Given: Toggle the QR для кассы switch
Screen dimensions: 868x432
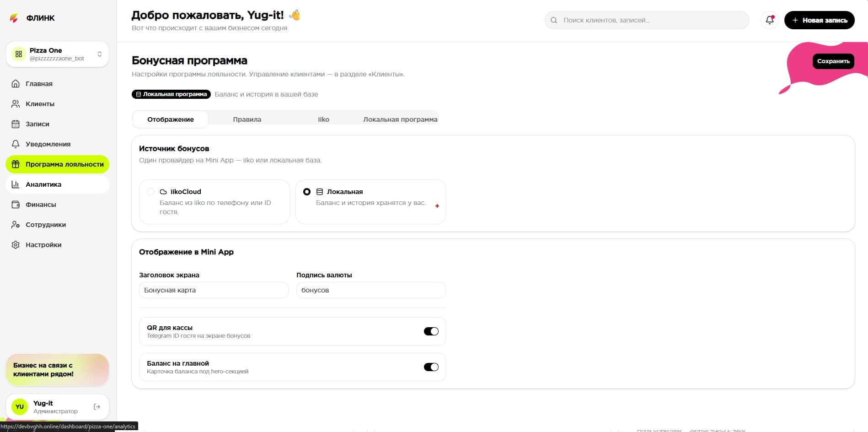Looking at the screenshot, I should [431, 331].
